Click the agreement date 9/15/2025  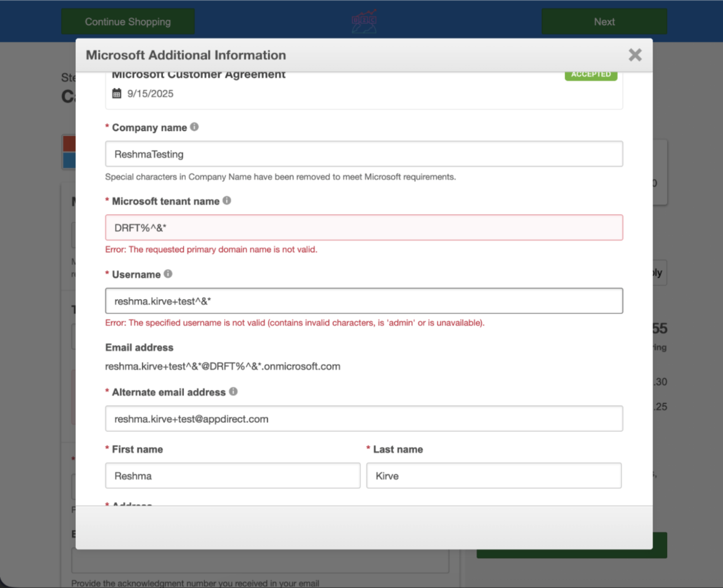click(x=150, y=94)
